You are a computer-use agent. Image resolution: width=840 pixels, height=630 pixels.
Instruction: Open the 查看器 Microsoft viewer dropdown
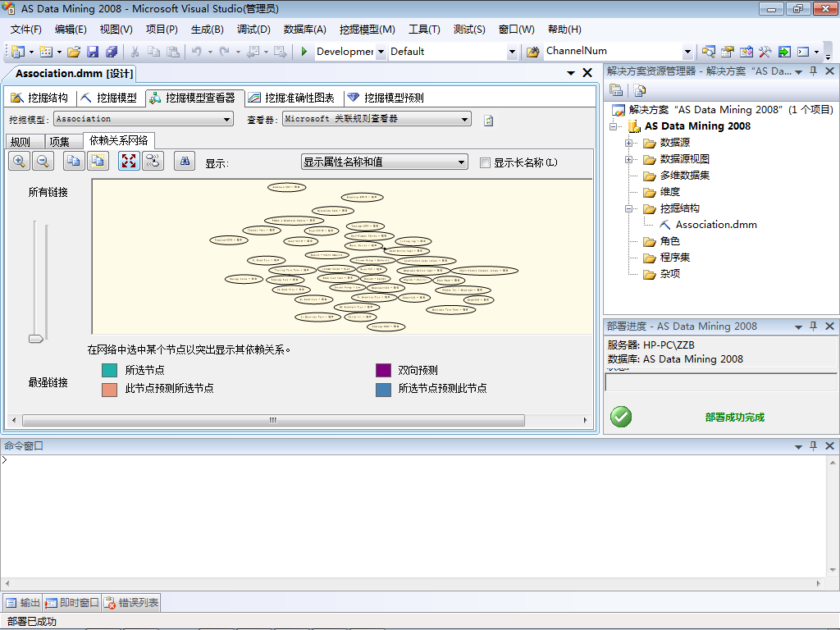[x=464, y=119]
